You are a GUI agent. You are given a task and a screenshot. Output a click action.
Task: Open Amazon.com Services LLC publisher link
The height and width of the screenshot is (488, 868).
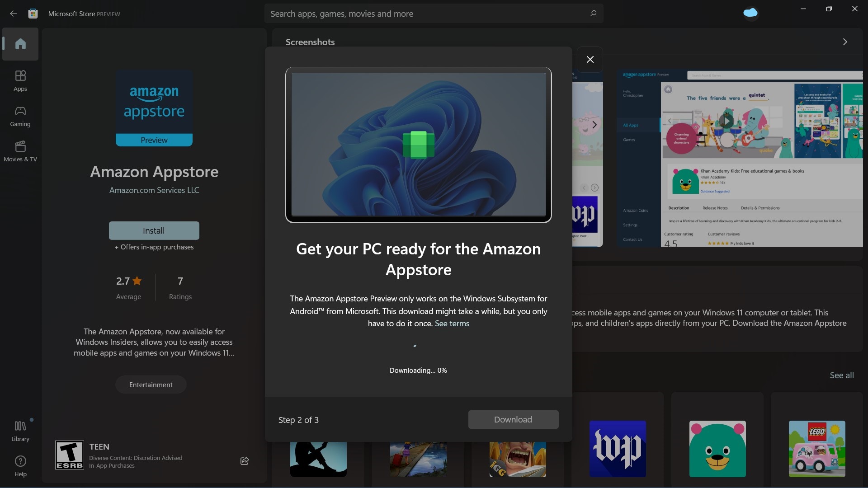(154, 190)
